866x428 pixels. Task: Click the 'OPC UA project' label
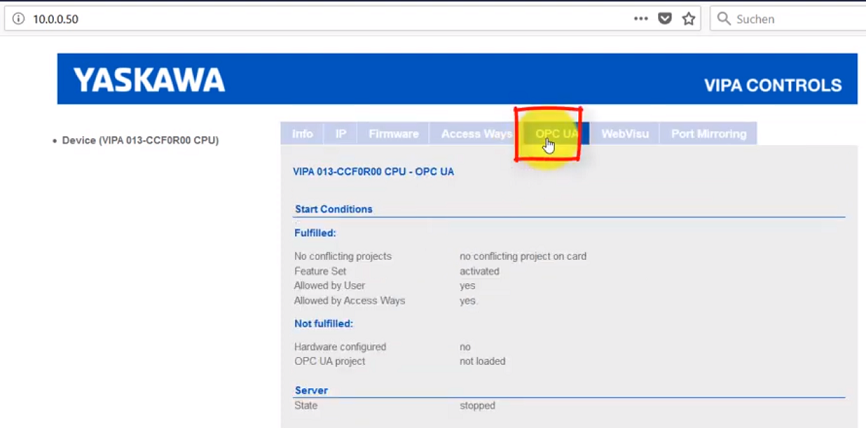(x=330, y=361)
